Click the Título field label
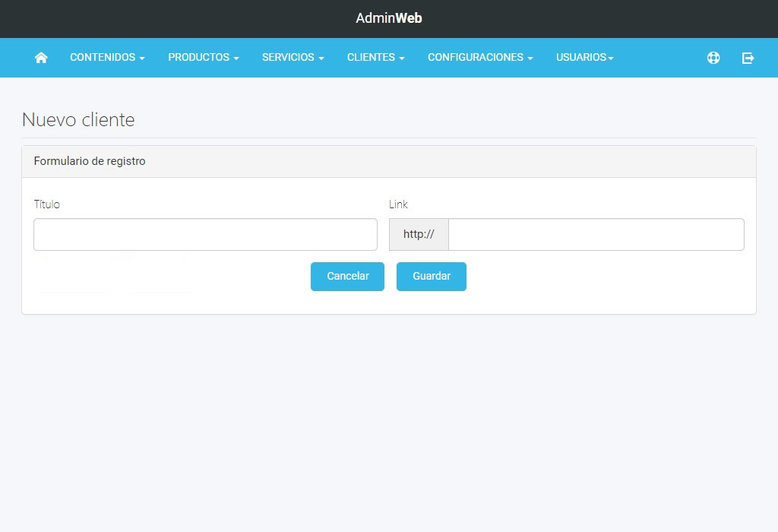Viewport: 778px width, 532px height. [47, 204]
